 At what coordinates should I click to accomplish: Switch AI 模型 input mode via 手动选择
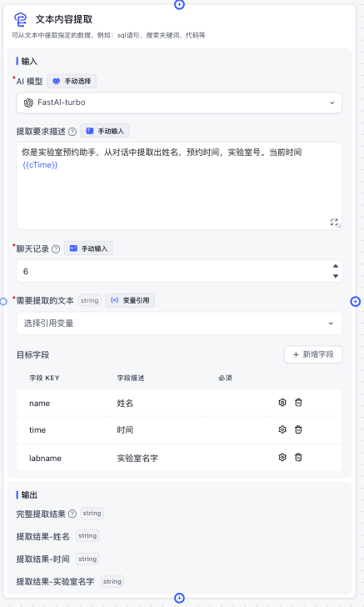coord(72,82)
